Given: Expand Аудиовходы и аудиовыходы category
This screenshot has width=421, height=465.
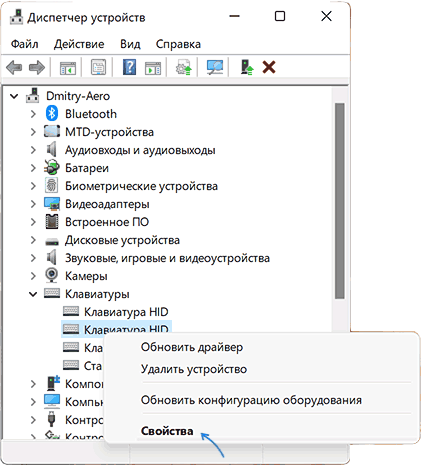Looking at the screenshot, I should [33, 150].
